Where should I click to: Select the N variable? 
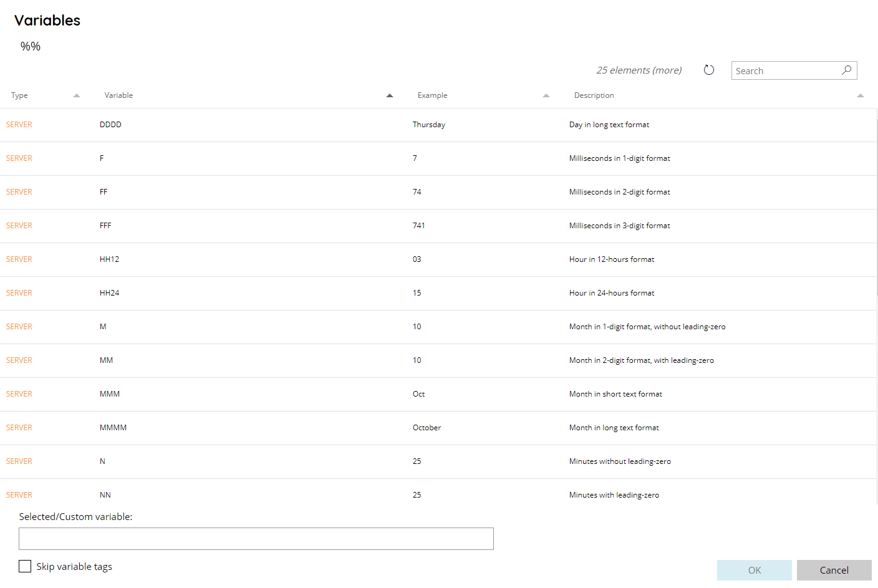tap(102, 461)
